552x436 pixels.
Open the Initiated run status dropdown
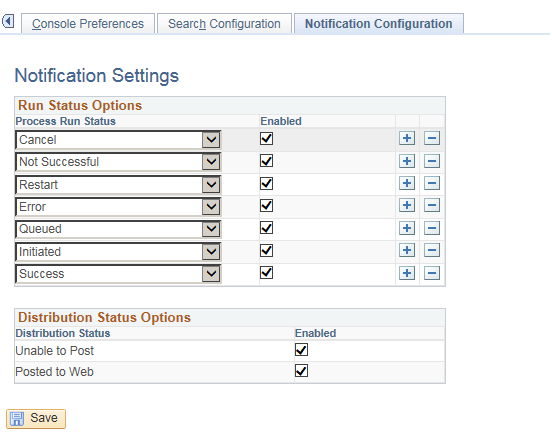[x=118, y=252]
